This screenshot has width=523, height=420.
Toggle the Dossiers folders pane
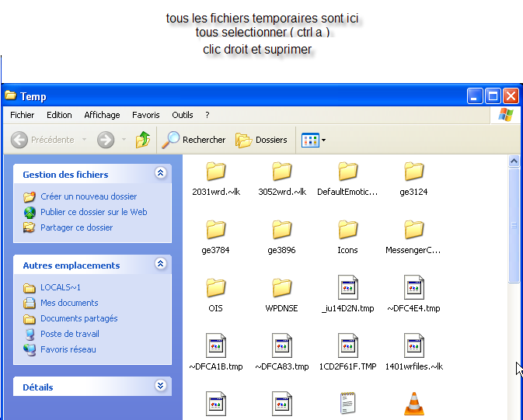click(x=262, y=140)
